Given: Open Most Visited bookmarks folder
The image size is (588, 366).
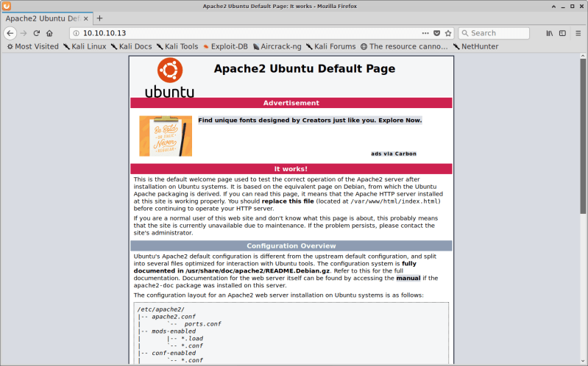Looking at the screenshot, I should [x=33, y=46].
